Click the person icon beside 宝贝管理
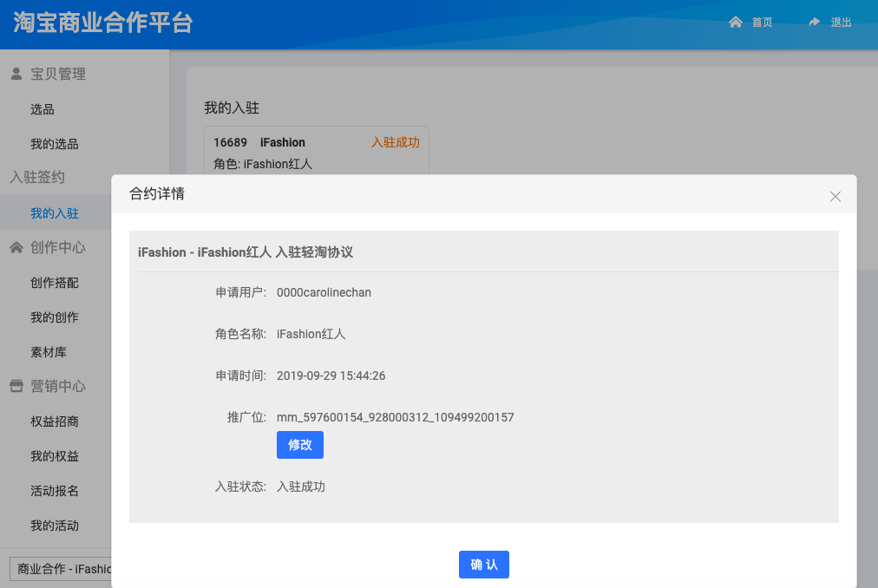 16,74
